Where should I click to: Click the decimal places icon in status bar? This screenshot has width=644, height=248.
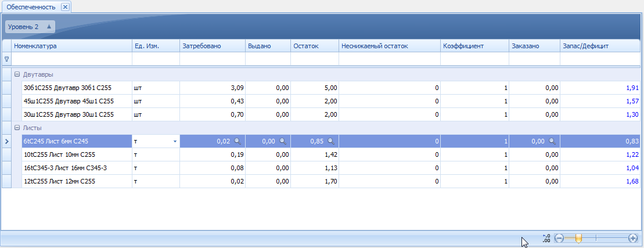[x=545, y=238]
